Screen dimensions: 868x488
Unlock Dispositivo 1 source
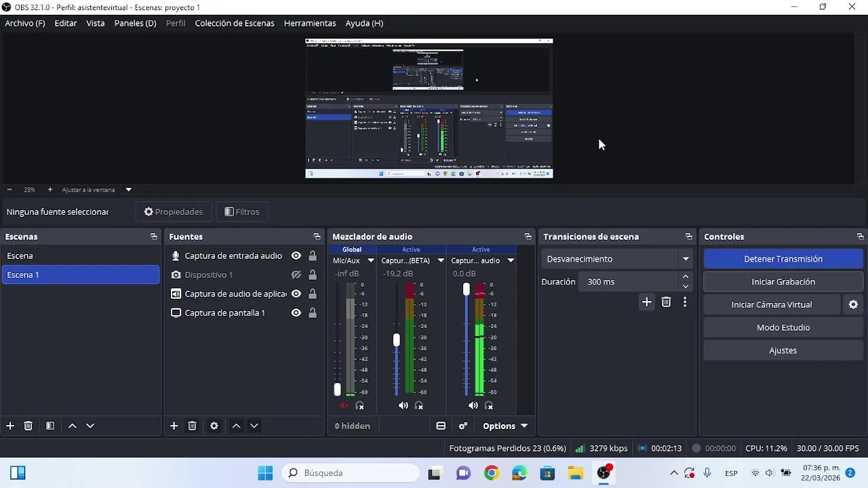[313, 274]
